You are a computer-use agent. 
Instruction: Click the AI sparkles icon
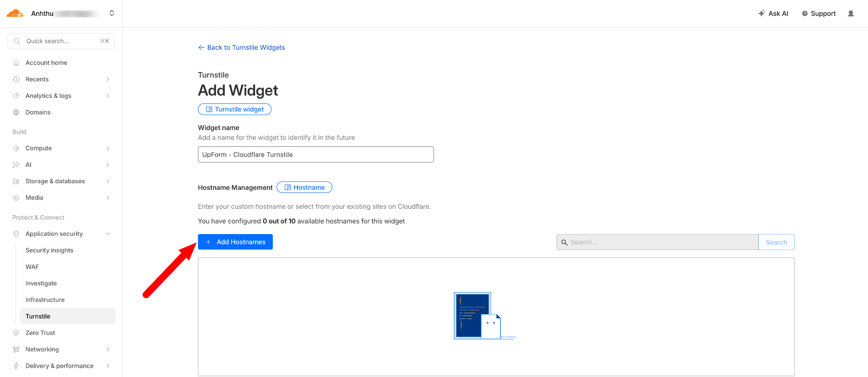(16, 165)
